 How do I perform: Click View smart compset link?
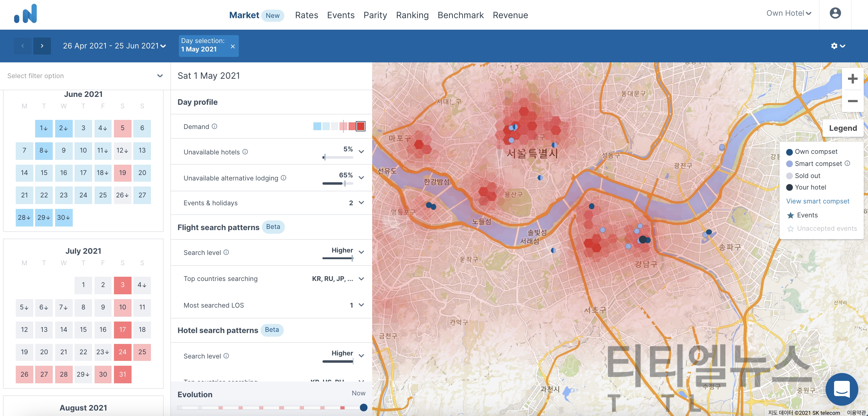pyautogui.click(x=817, y=201)
